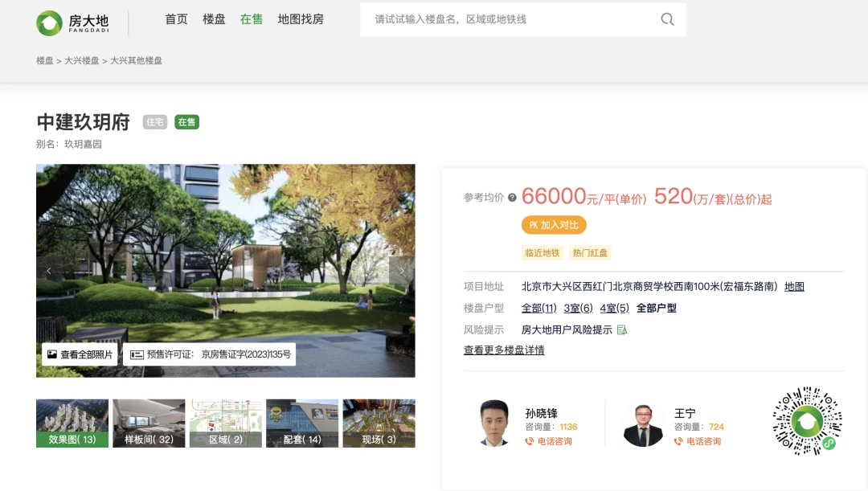Tap the phone icon under 孙晓锋
Image resolution: width=868 pixels, height=491 pixels.
click(529, 440)
